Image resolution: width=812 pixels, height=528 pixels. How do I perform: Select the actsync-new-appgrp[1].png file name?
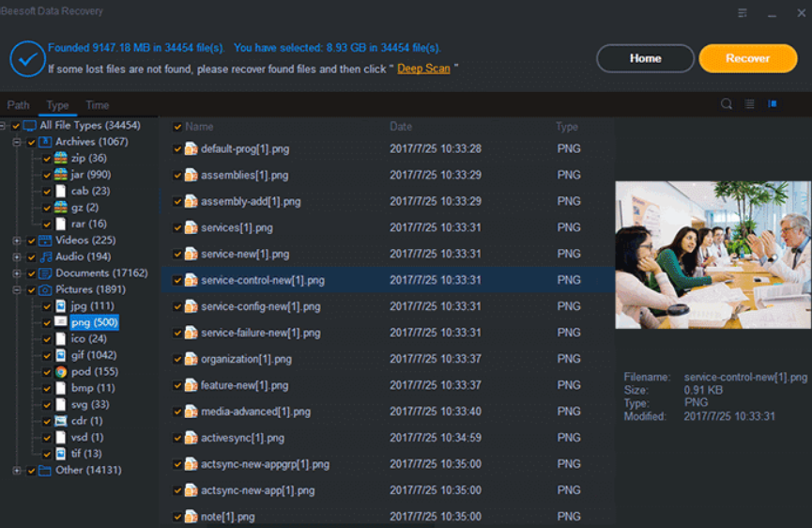point(265,464)
